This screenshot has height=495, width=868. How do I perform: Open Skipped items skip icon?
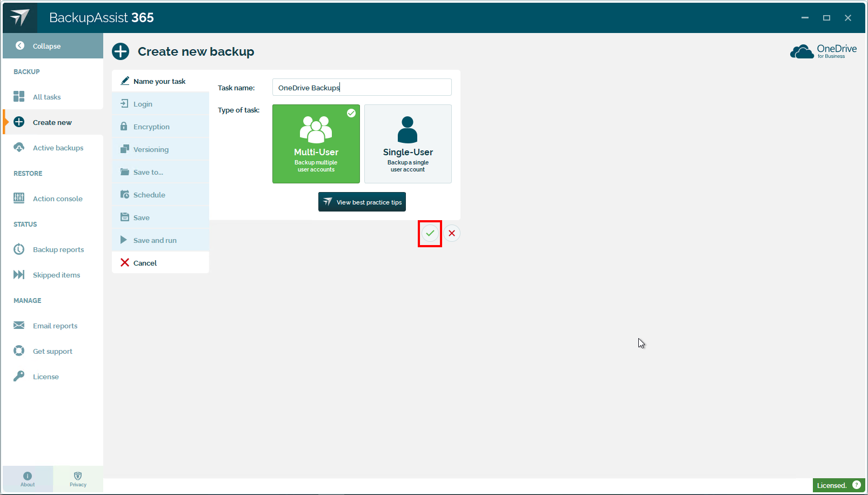click(19, 274)
